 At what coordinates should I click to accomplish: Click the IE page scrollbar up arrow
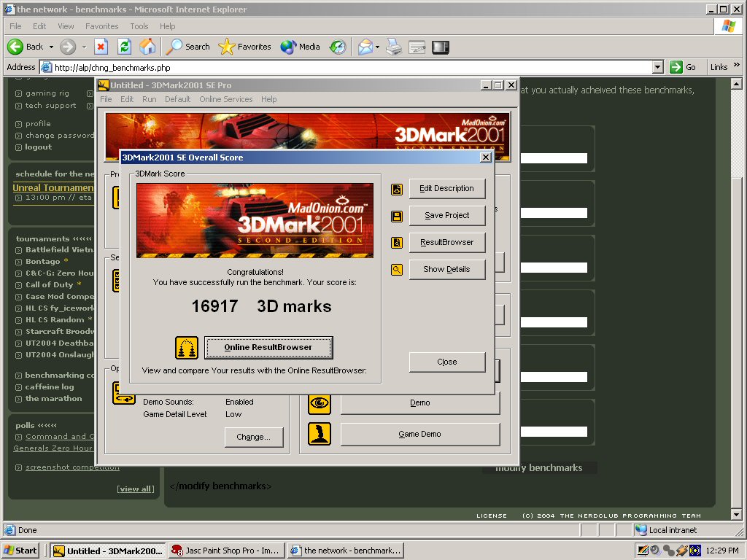pos(736,84)
